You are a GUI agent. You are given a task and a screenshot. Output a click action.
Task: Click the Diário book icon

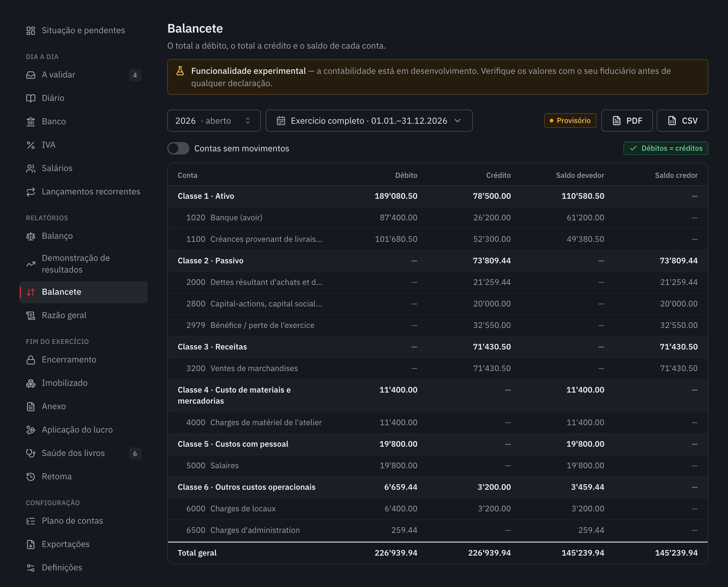31,98
